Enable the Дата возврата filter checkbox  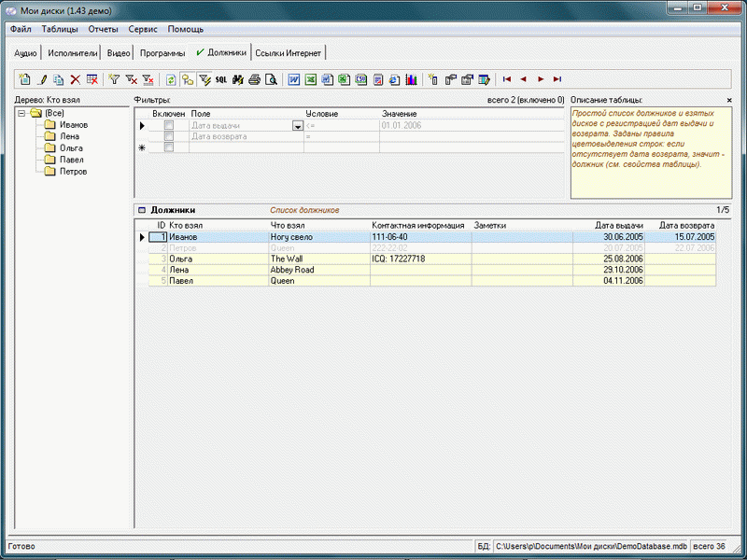coord(169,136)
